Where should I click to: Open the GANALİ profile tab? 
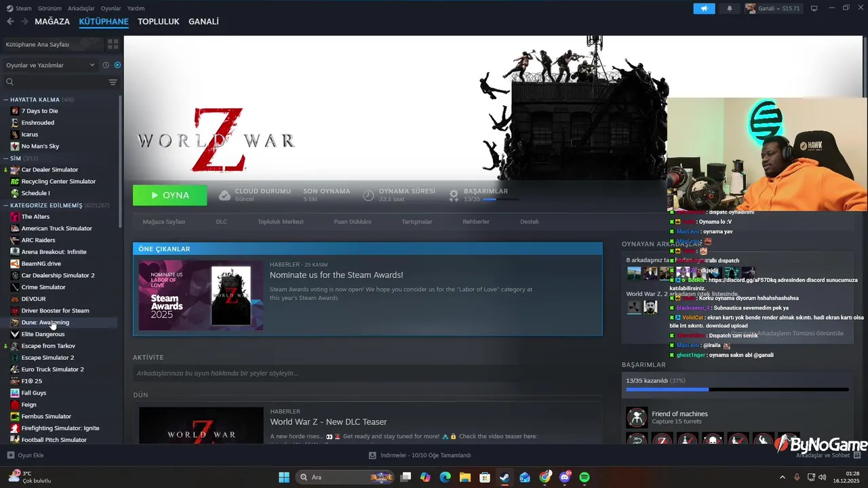(x=203, y=22)
